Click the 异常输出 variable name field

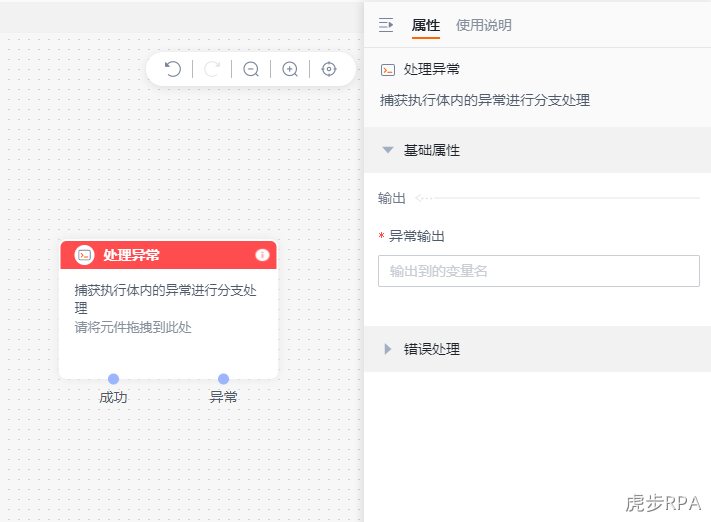point(539,271)
